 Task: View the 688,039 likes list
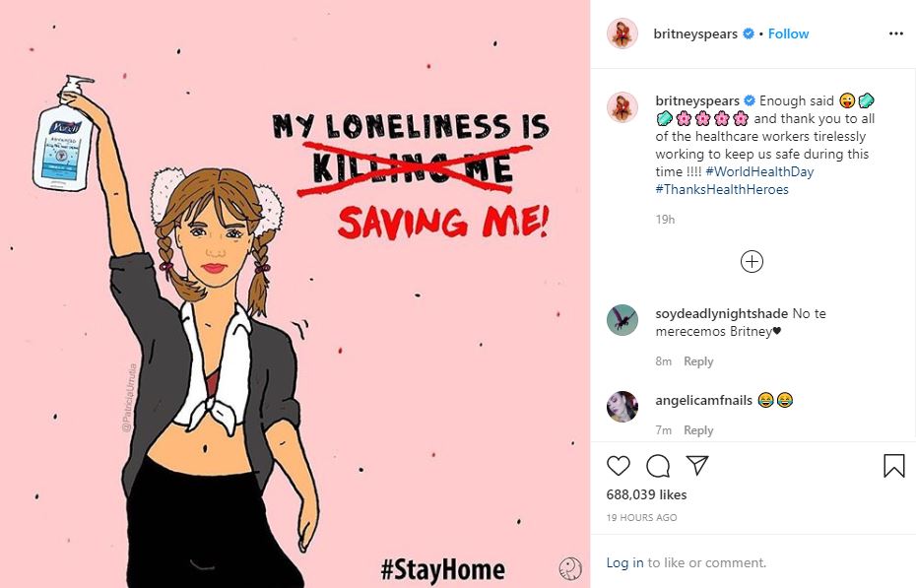pos(646,494)
